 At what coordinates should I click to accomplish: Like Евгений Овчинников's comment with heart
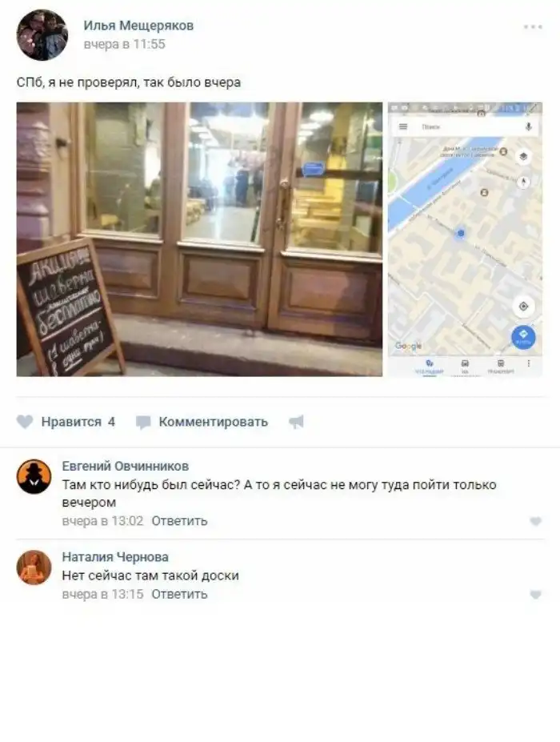click(x=535, y=522)
